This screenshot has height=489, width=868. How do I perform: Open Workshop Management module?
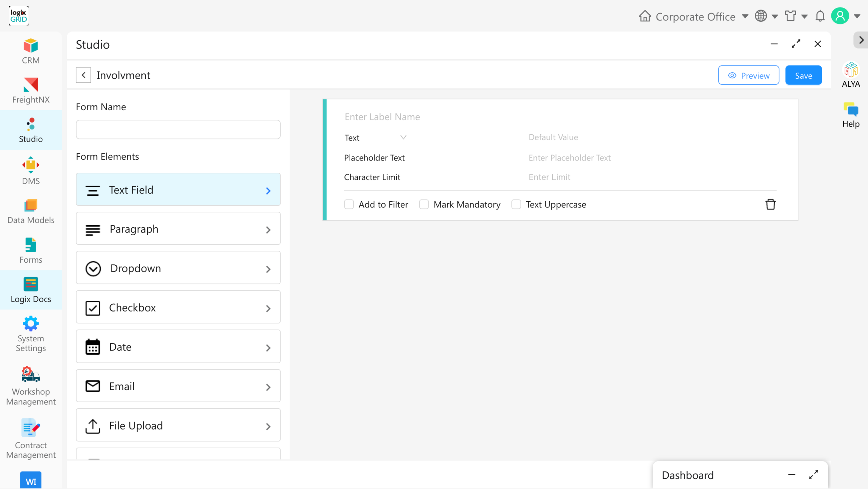pos(31,385)
